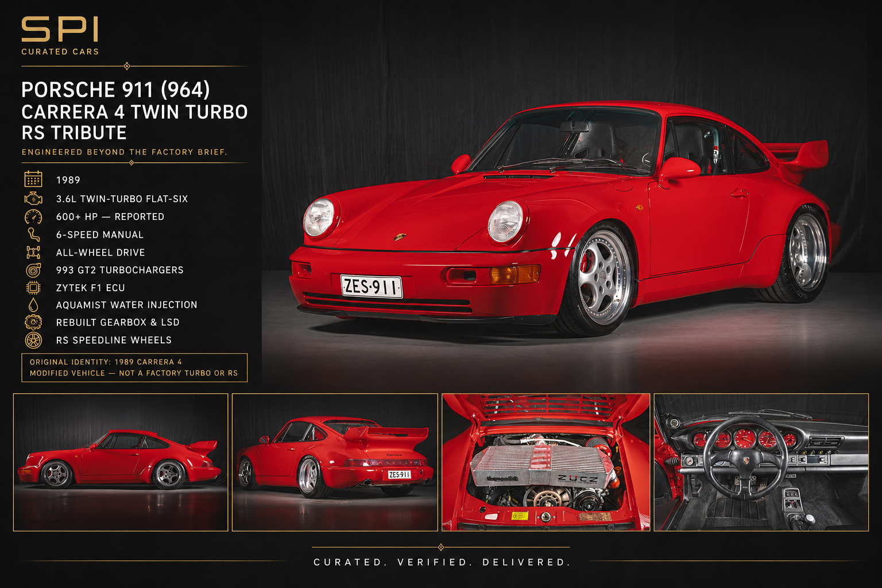Click the SPI Curated Cars logo
Viewport: 882px width, 588px height.
click(x=60, y=36)
